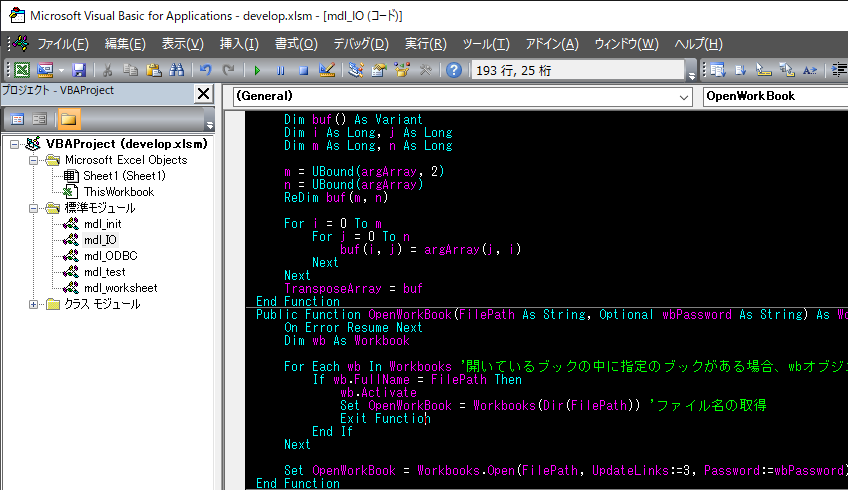Click the Indent icon in edit toolbar

839,70
